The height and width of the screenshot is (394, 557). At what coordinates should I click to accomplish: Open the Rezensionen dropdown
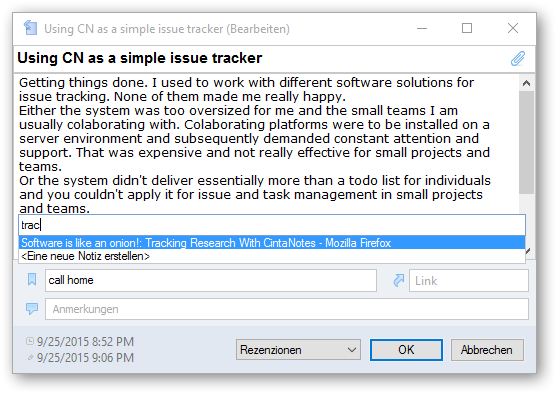[298, 350]
